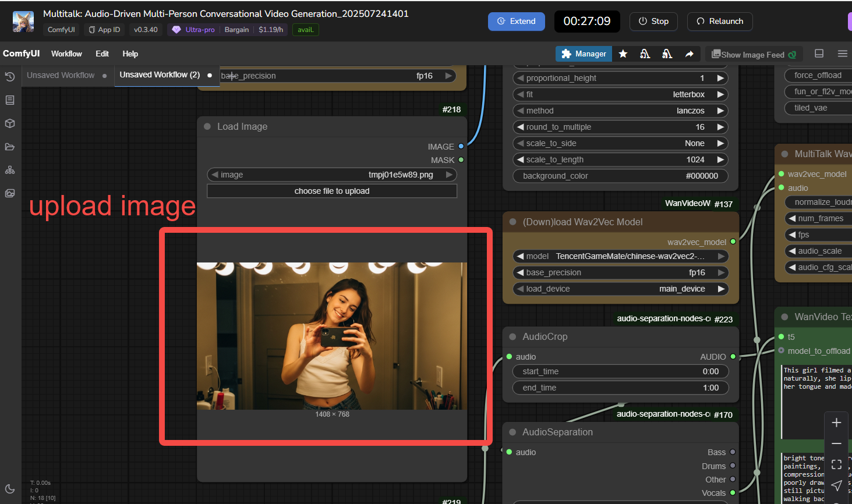Change the fit letterbox option

(621, 94)
